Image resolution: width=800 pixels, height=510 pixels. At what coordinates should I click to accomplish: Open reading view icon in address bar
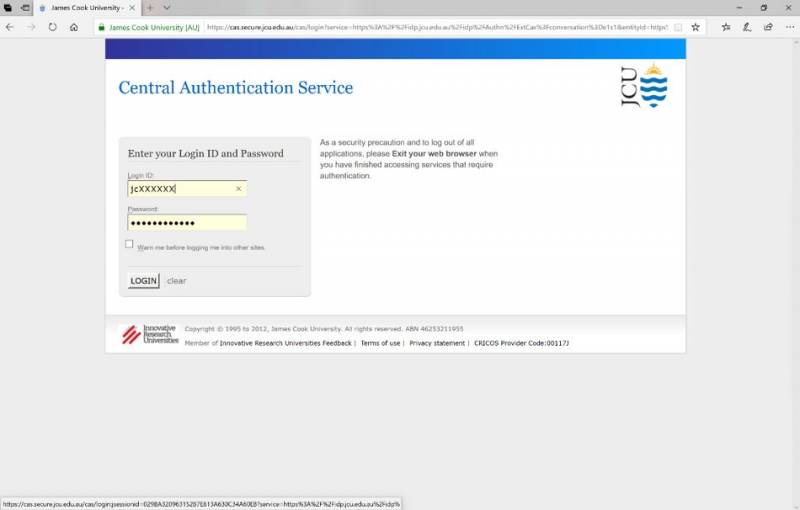[x=679, y=27]
